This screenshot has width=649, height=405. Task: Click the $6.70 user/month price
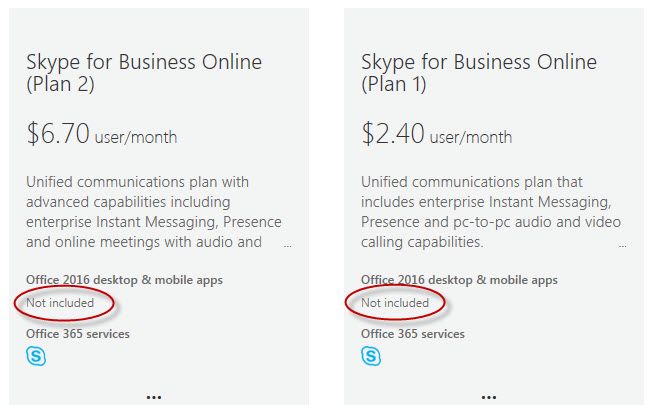pos(101,134)
